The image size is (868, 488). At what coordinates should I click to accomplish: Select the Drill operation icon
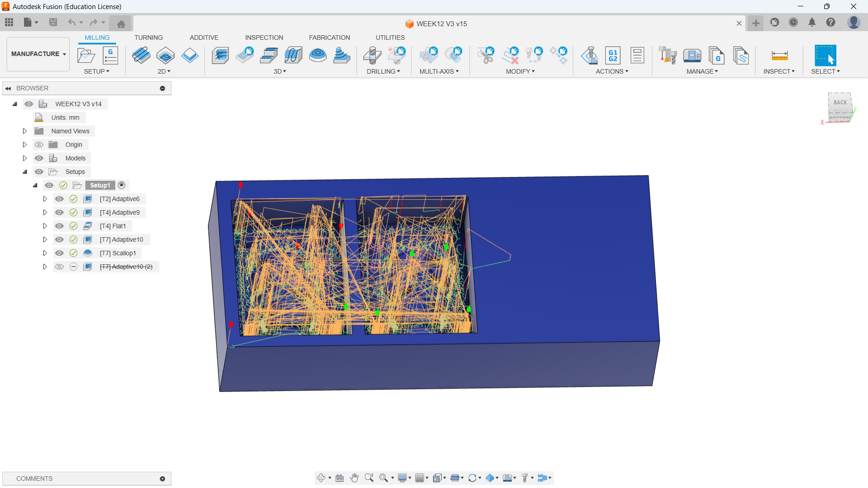pyautogui.click(x=372, y=56)
